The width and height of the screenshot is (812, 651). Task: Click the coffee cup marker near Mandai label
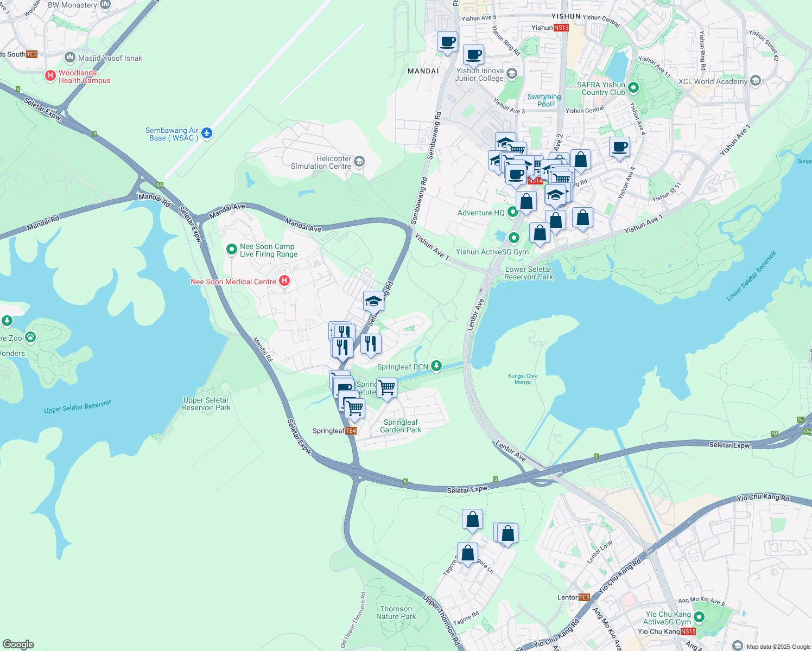[448, 43]
